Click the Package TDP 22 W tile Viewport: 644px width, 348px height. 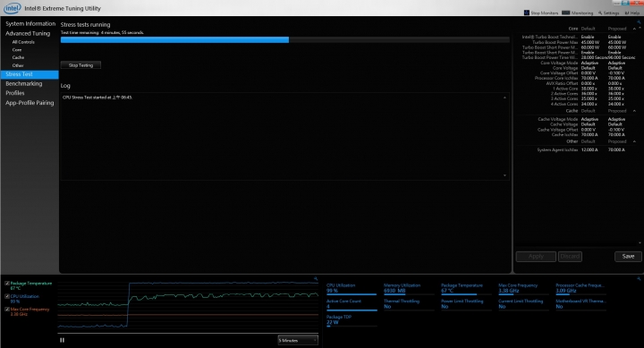[x=352, y=320]
